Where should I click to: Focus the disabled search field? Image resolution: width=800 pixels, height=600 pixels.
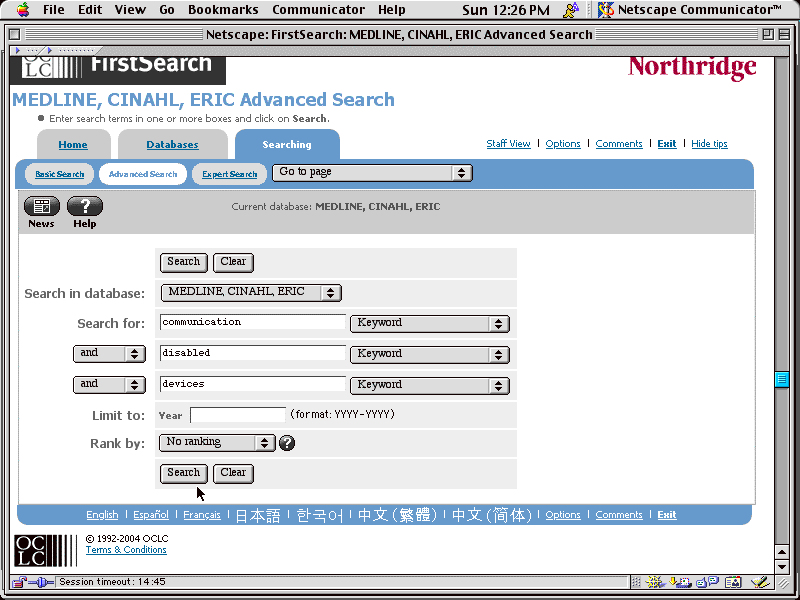click(x=253, y=353)
